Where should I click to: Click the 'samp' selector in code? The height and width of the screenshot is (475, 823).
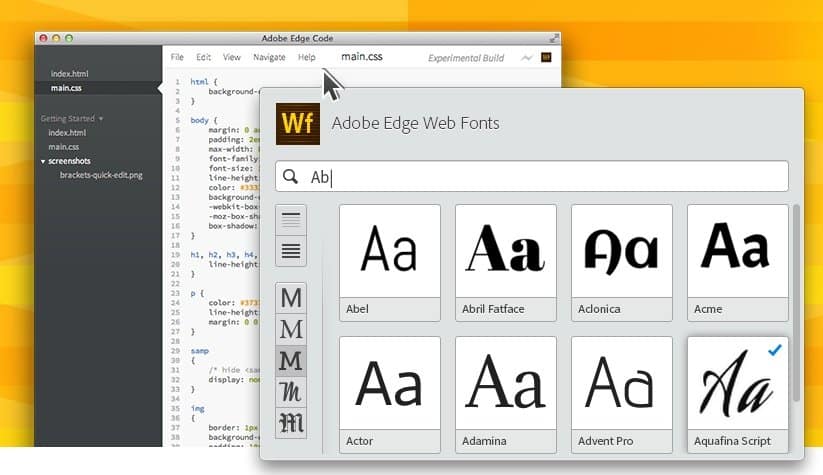tap(199, 351)
